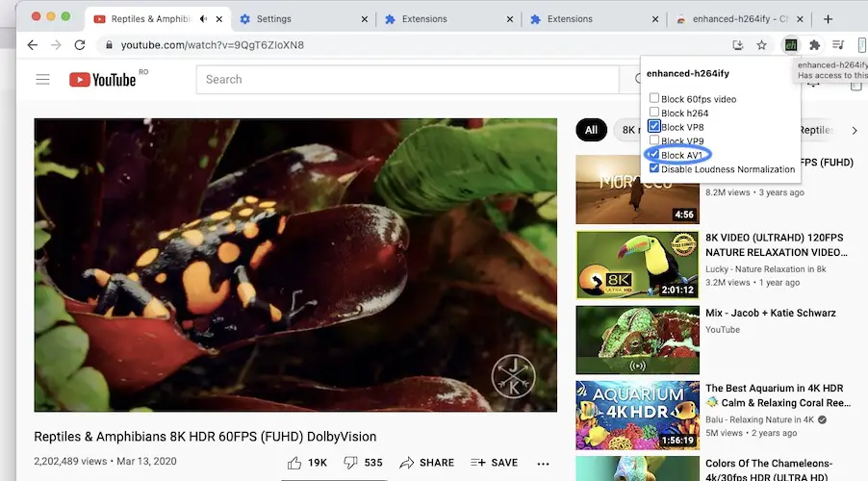Click Balu - Relaxing Nature in 4K channel
The image size is (868, 481).
[759, 419]
